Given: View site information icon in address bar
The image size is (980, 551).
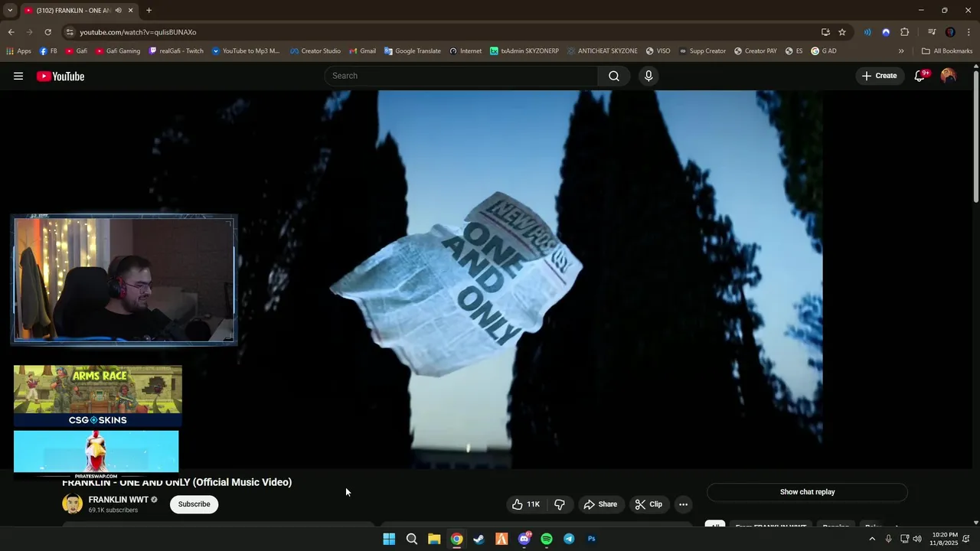Looking at the screenshot, I should (70, 32).
